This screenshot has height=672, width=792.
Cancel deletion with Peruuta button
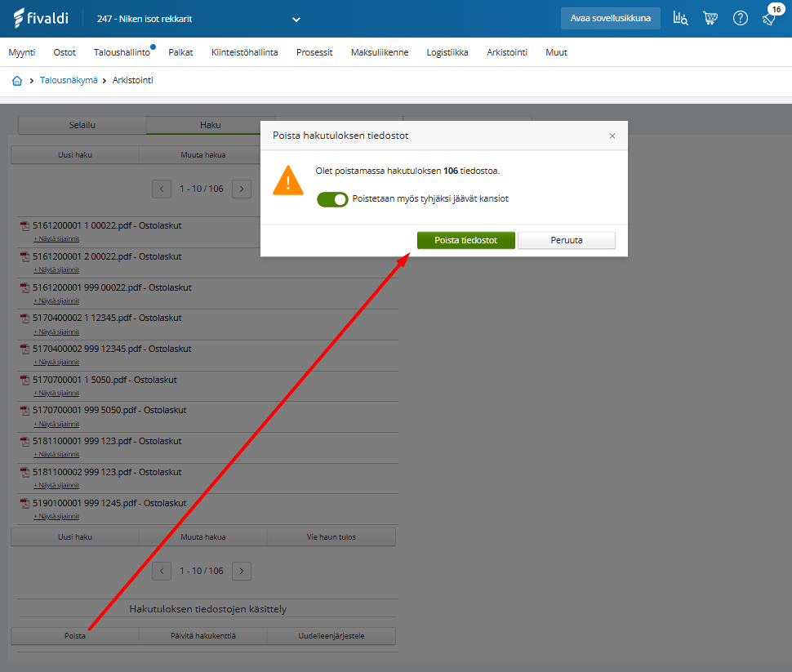point(566,241)
